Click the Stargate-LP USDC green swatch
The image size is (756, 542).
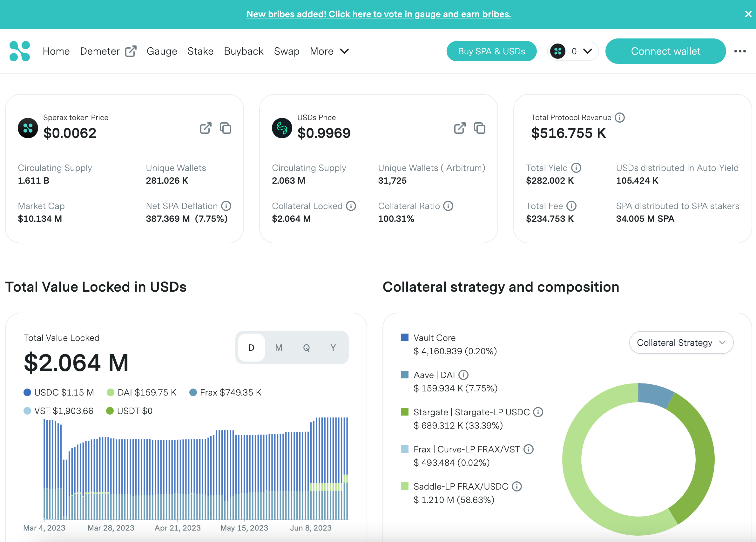pos(404,412)
